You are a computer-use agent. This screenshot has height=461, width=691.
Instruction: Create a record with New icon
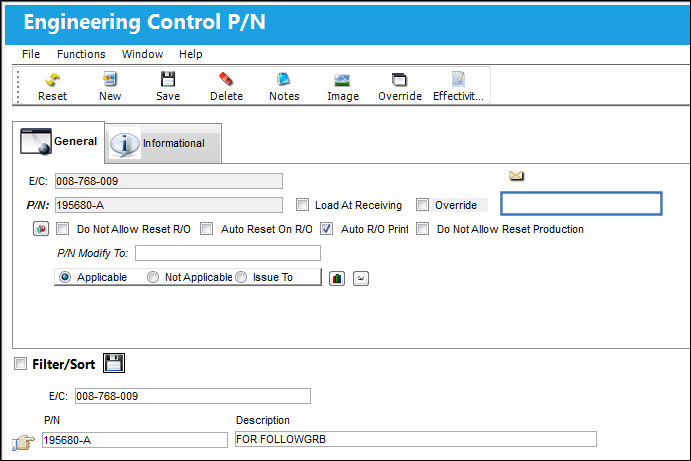click(x=110, y=79)
